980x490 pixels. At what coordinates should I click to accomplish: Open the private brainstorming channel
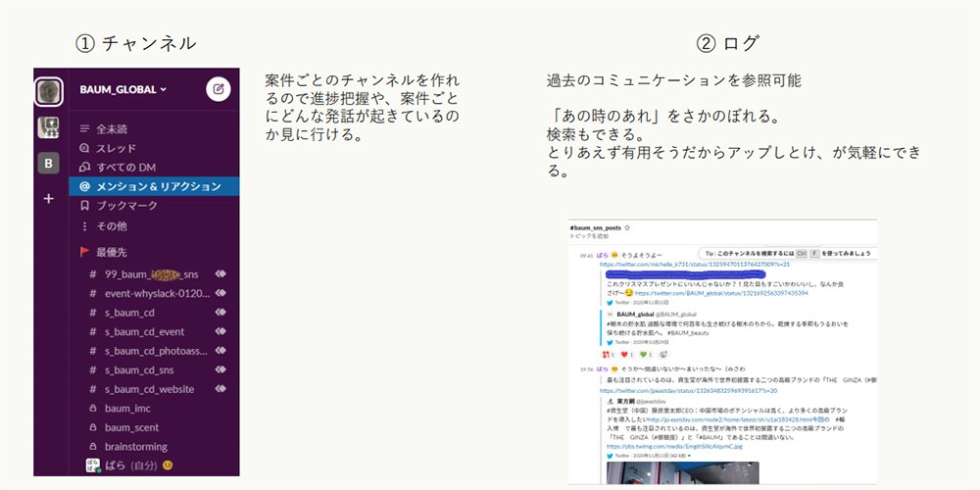(154, 446)
